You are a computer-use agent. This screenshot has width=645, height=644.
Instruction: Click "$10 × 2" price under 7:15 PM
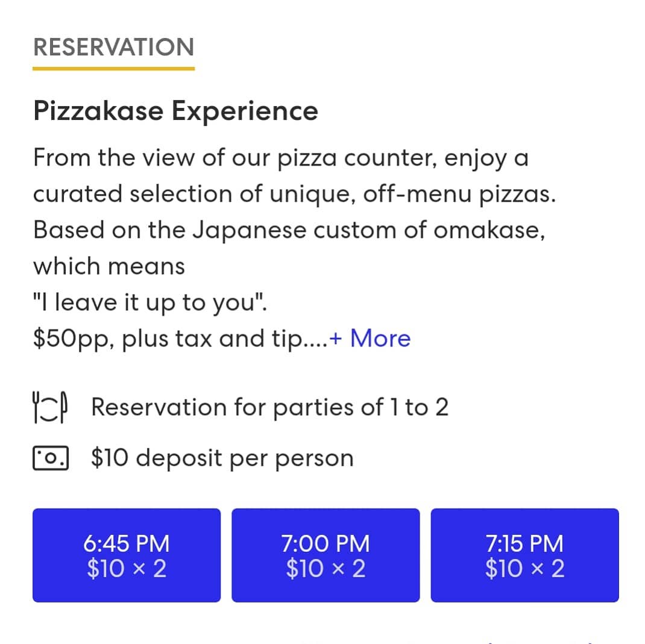pos(524,569)
